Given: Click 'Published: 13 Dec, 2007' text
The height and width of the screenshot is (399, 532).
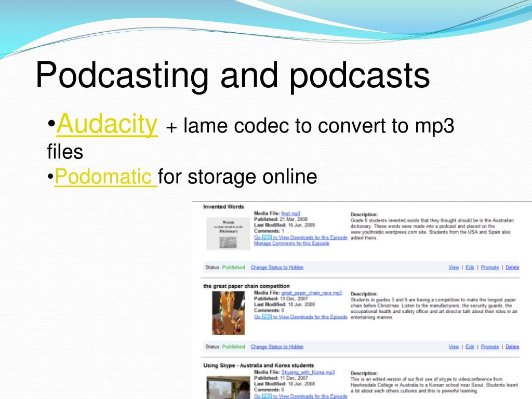Looking at the screenshot, I should click(x=281, y=299).
